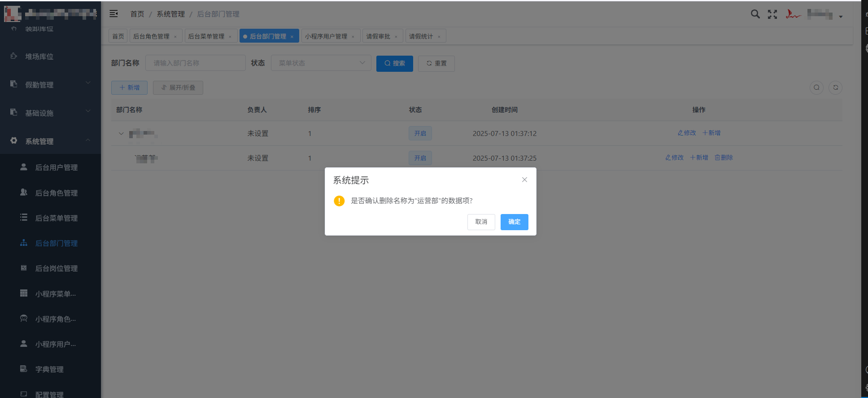Click 删除 in the second department row

(x=724, y=157)
